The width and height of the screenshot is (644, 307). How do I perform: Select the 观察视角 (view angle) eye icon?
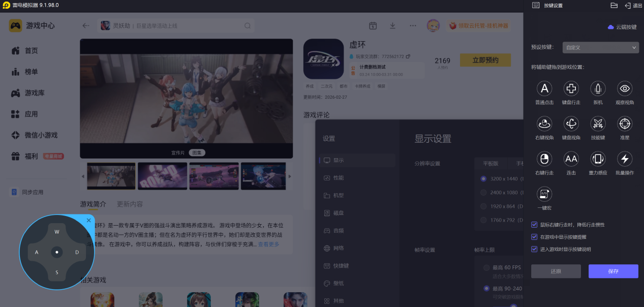tap(625, 89)
